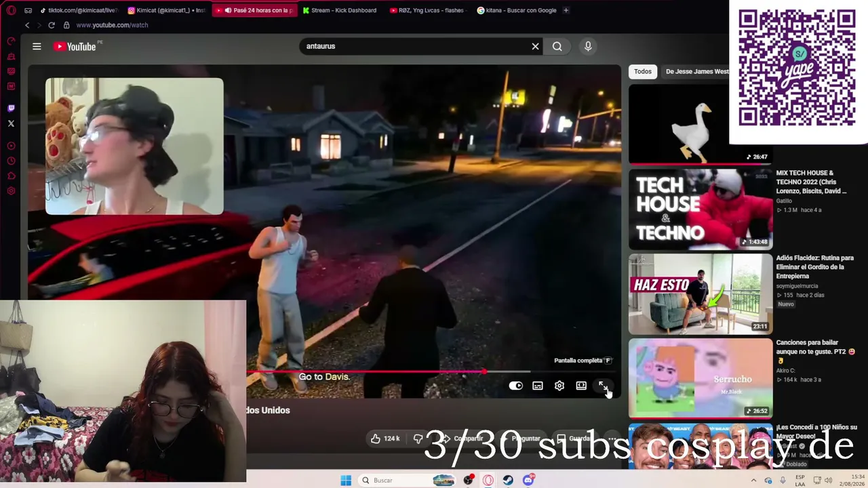Run the search with the magnifier button
868x488 pixels.
tap(557, 46)
